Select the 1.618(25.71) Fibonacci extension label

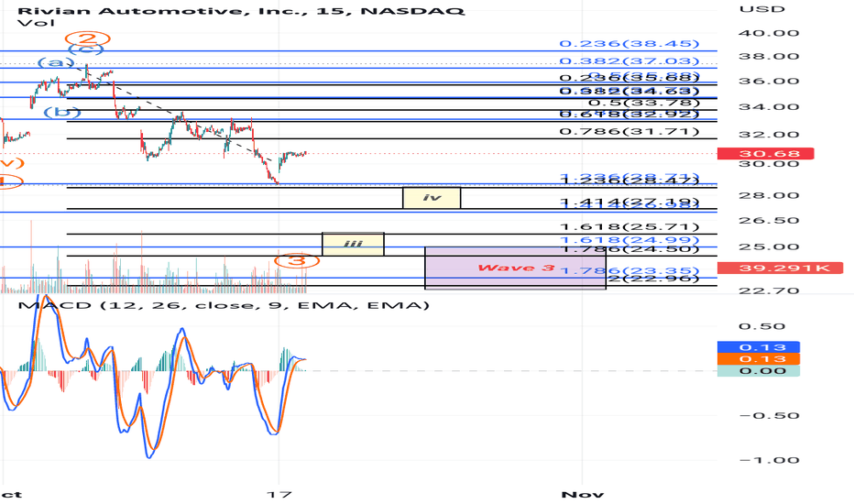(630, 226)
